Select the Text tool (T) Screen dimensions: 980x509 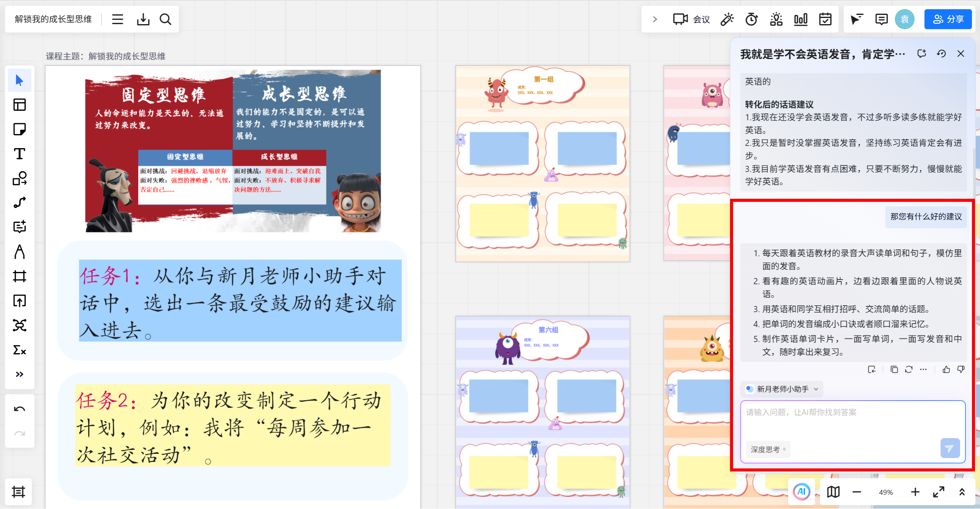tap(20, 154)
